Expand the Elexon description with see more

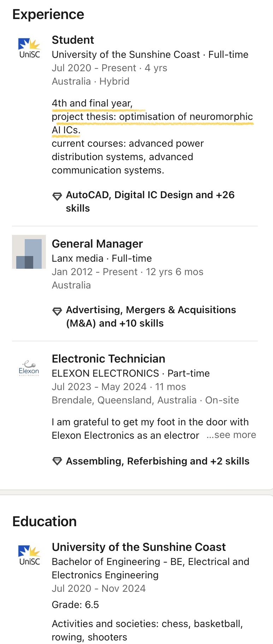point(231,435)
